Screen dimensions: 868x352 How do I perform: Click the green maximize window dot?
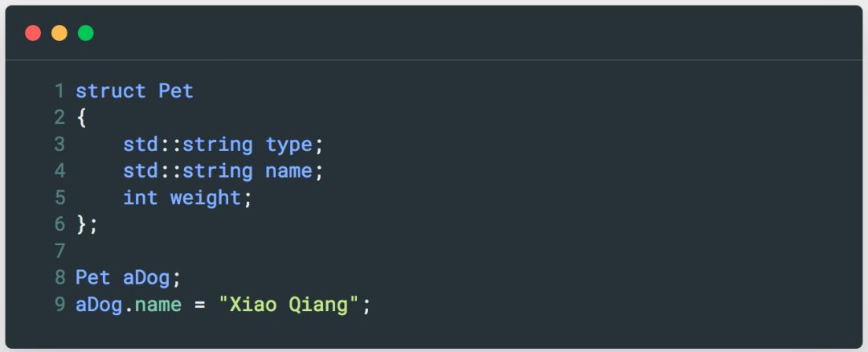pyautogui.click(x=85, y=33)
